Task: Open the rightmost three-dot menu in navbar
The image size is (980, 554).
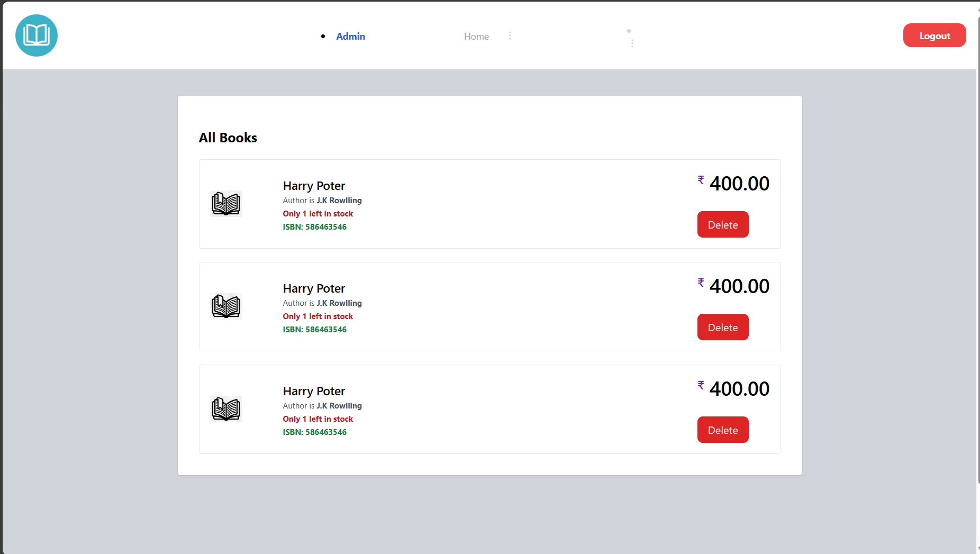Action: click(x=632, y=42)
